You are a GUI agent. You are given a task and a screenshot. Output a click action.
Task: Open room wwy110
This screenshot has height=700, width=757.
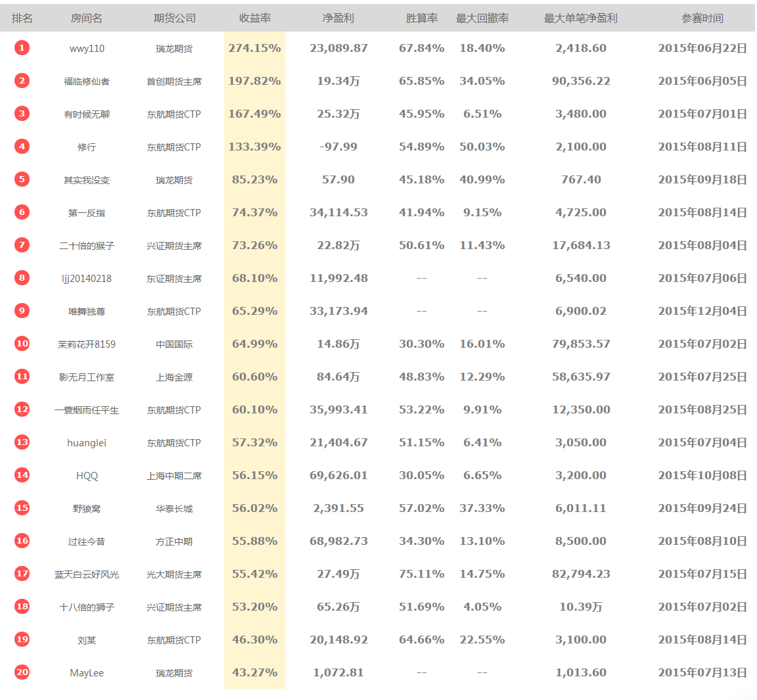tap(87, 49)
